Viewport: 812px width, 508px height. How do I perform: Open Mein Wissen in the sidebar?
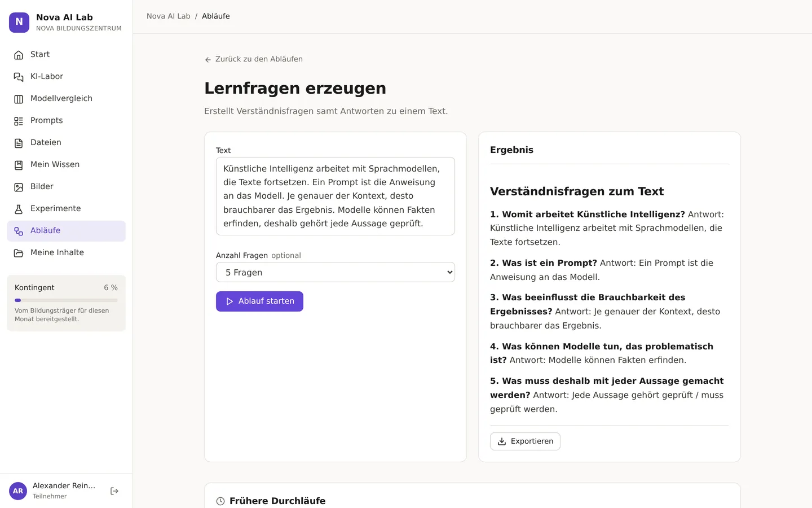pyautogui.click(x=66, y=165)
